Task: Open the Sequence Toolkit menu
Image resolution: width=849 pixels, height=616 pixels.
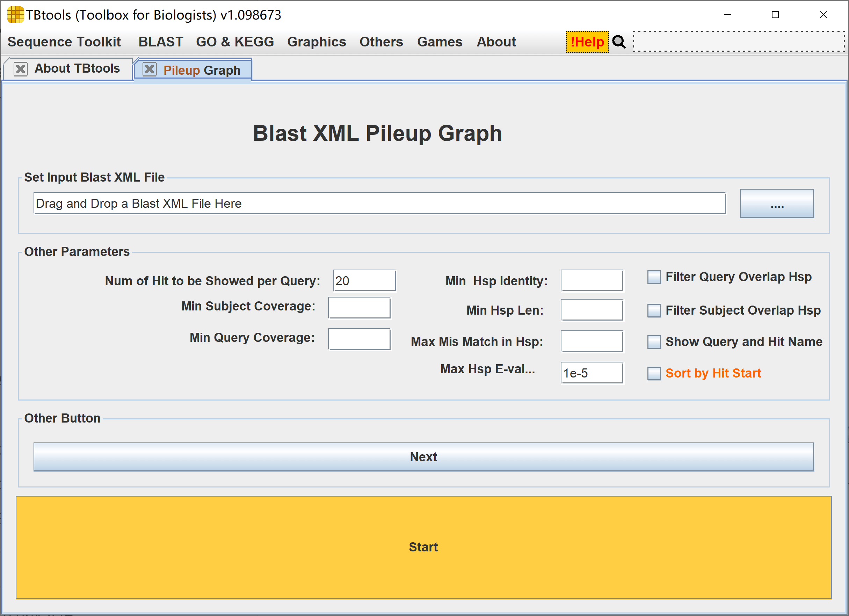Action: (x=64, y=42)
